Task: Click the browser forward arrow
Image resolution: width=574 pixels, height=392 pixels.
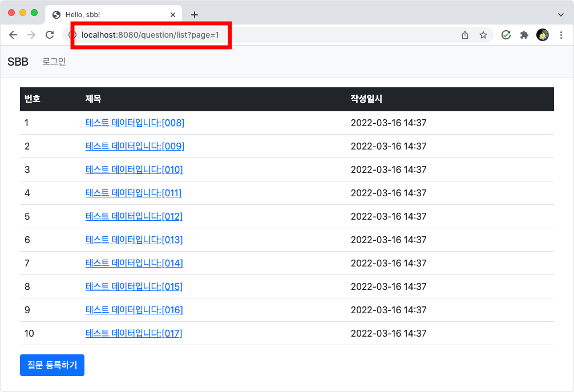Action: pyautogui.click(x=31, y=35)
